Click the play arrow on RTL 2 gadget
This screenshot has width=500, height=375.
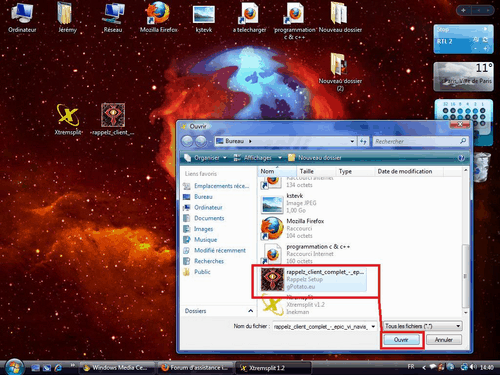pyautogui.click(x=485, y=29)
